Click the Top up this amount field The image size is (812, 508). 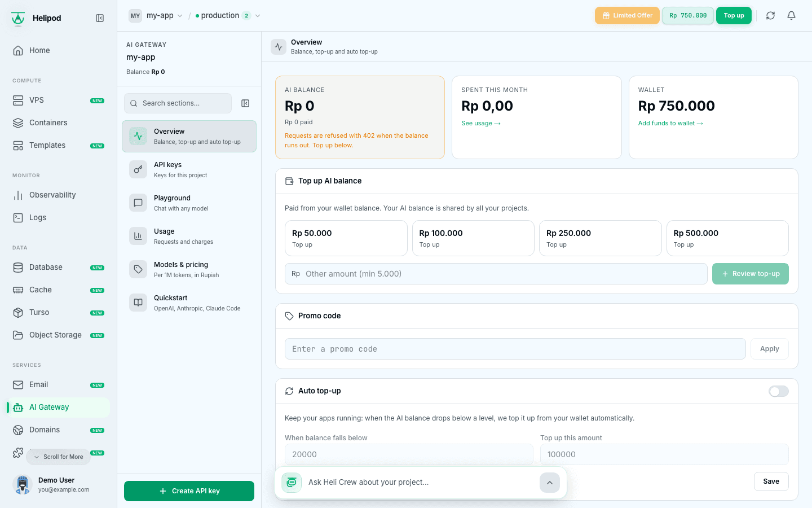(x=664, y=454)
